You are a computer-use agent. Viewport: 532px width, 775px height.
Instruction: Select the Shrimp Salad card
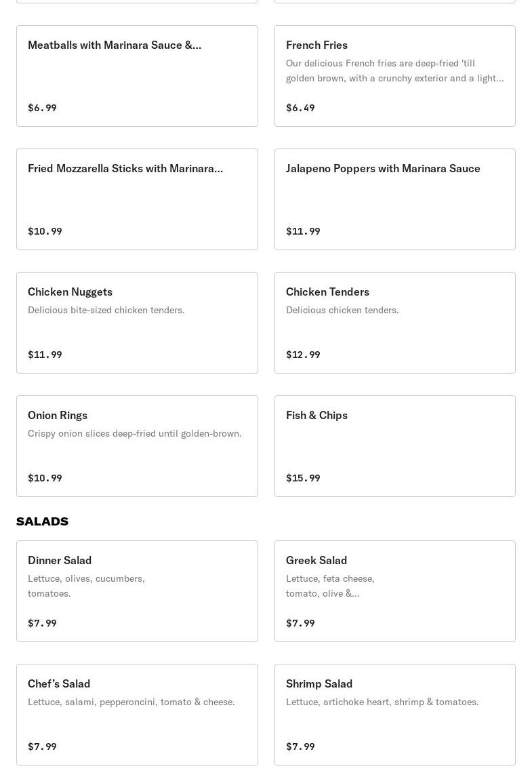394,715
